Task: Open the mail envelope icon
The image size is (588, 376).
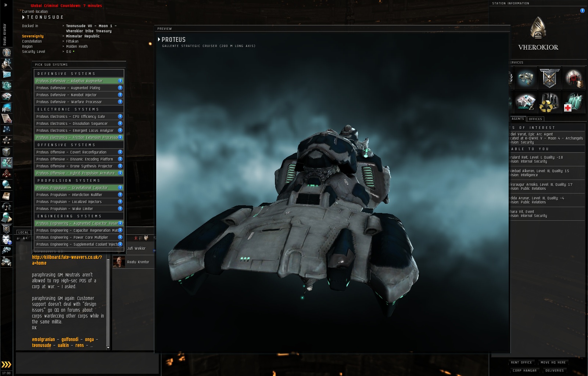Action: pyautogui.click(x=7, y=75)
